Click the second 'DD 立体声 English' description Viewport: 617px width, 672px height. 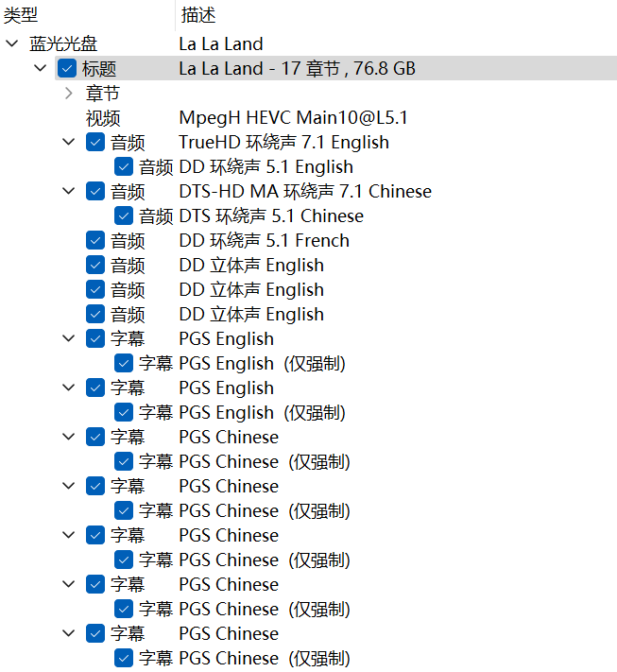[x=251, y=290]
